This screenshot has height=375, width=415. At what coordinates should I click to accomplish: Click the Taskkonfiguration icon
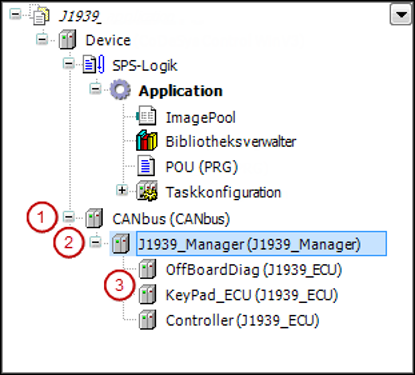pos(147,191)
